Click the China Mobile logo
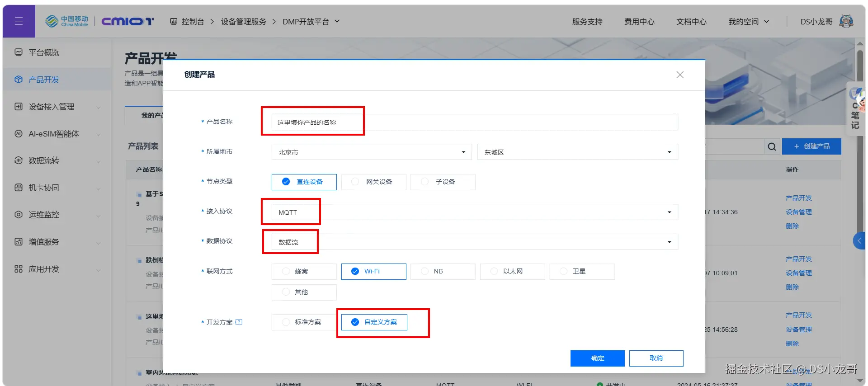Screen dimensions: 868x386 67,21
